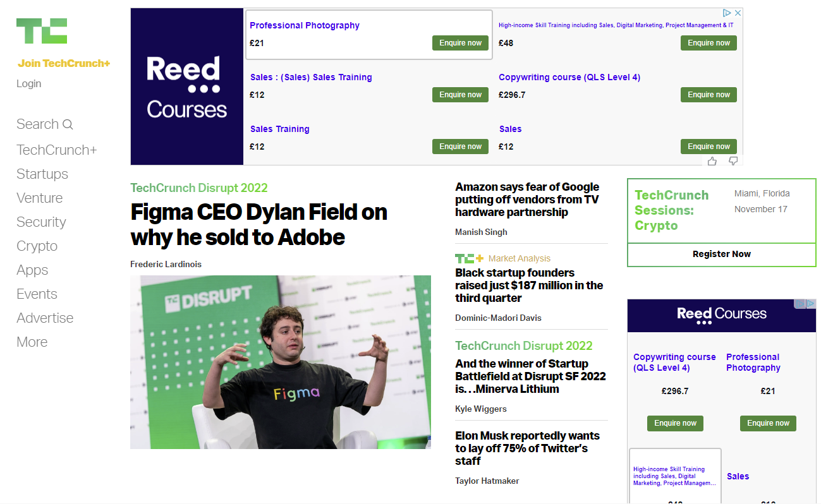Click Miami, Florida event location text
The height and width of the screenshot is (504, 821).
click(762, 193)
